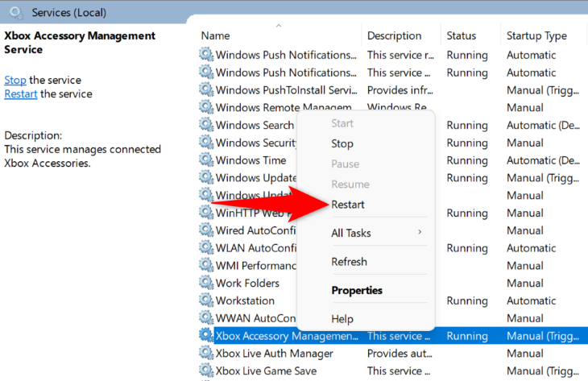The width and height of the screenshot is (588, 381).
Task: Select the Xbox Live Game Save service
Action: [266, 371]
